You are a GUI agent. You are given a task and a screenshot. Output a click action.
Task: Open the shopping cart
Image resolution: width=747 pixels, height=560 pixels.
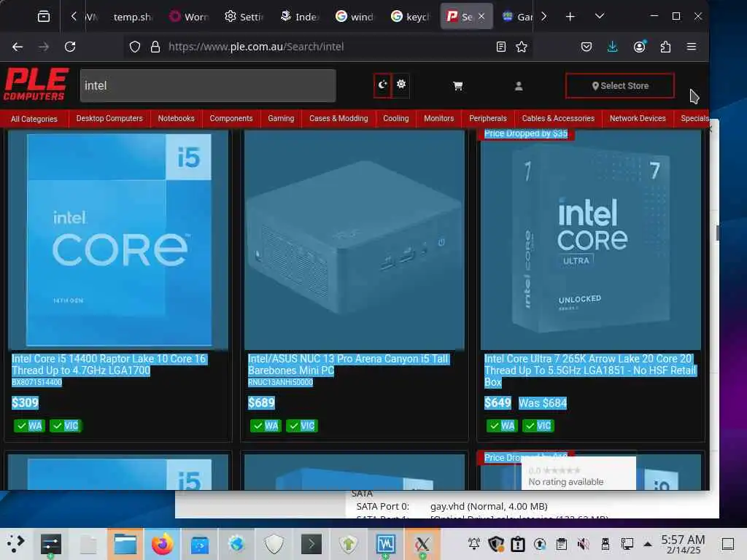point(458,86)
